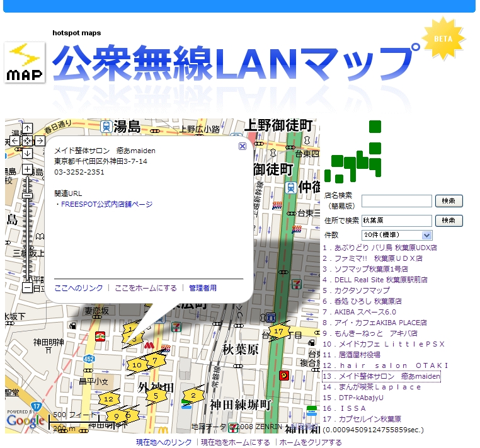The width and height of the screenshot is (480, 448).
Task: Click ここをホームにする in the balloon
Action: click(146, 288)
